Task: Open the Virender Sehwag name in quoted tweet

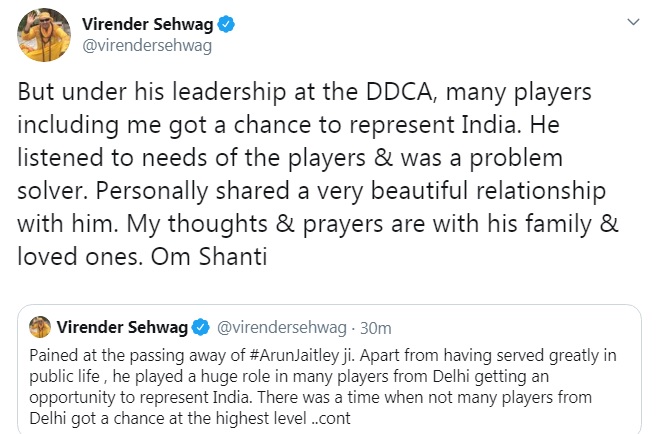Action: pyautogui.click(x=122, y=327)
